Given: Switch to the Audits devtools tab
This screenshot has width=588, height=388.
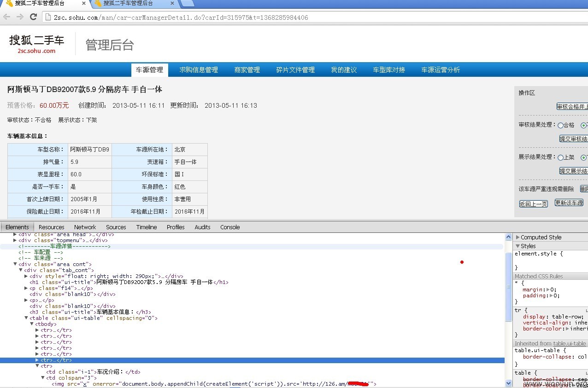Looking at the screenshot, I should (202, 227).
